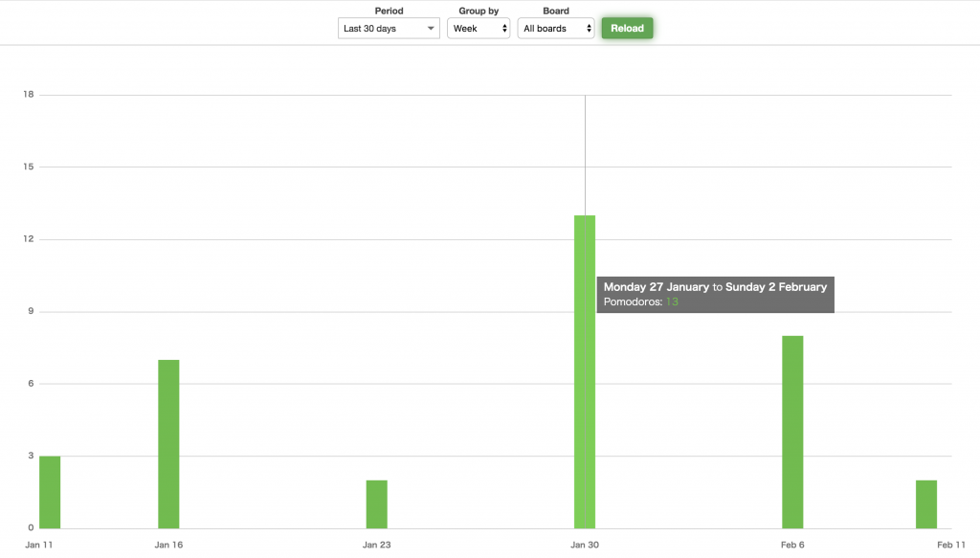Image resolution: width=980 pixels, height=558 pixels.
Task: Click the 'Board' label
Action: click(x=556, y=11)
